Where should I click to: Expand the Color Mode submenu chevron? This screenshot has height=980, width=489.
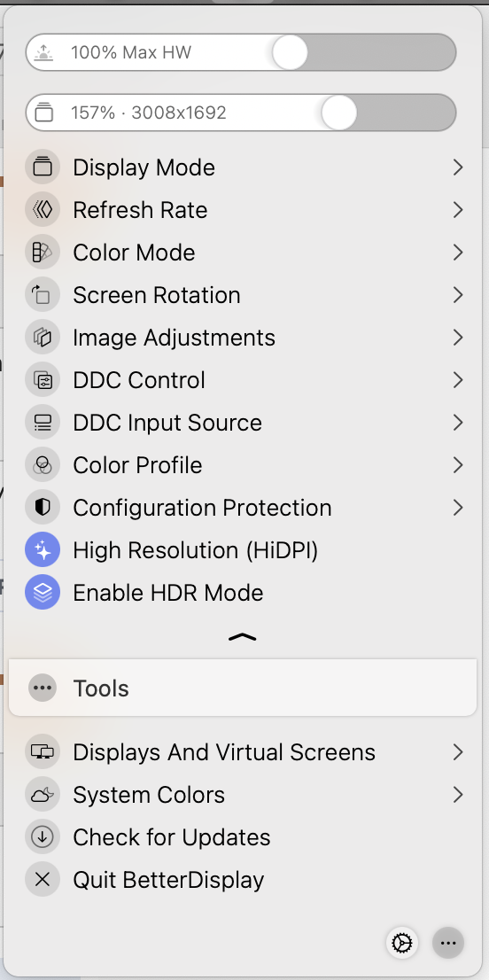(458, 253)
